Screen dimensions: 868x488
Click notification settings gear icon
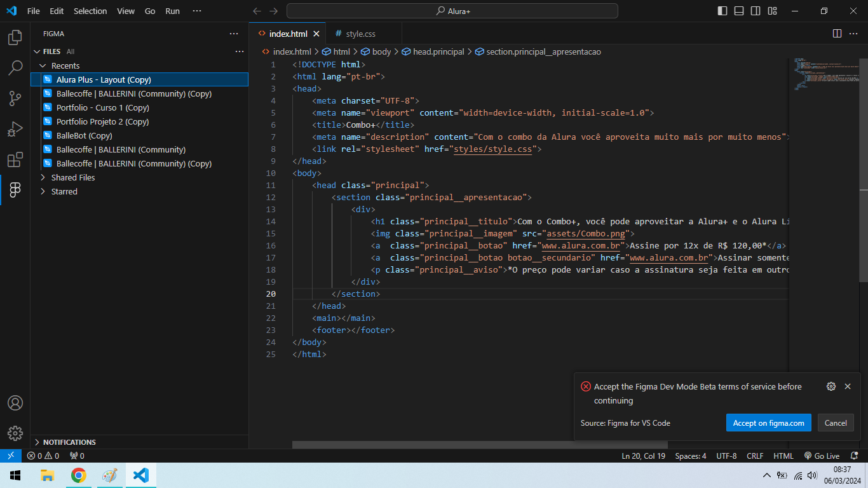(831, 386)
